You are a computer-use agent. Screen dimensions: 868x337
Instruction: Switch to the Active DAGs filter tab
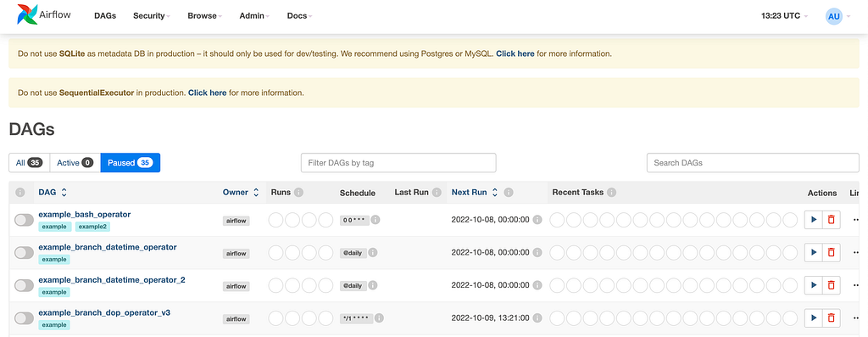point(75,163)
